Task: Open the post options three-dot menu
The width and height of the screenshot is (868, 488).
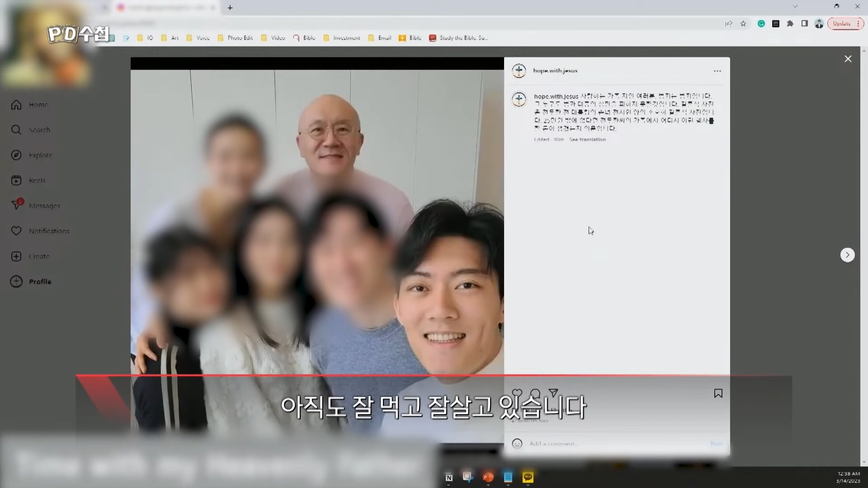Action: [x=717, y=71]
